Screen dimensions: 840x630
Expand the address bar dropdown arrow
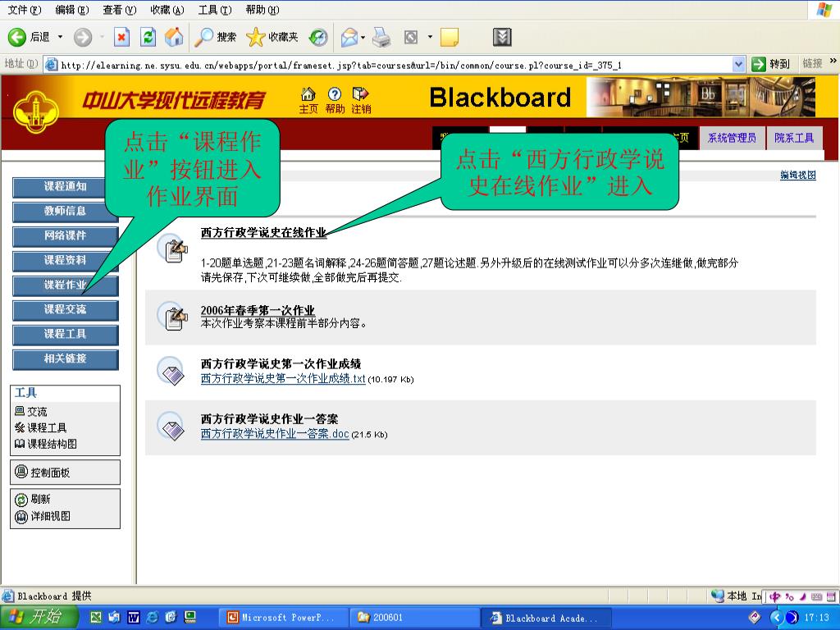click(738, 65)
